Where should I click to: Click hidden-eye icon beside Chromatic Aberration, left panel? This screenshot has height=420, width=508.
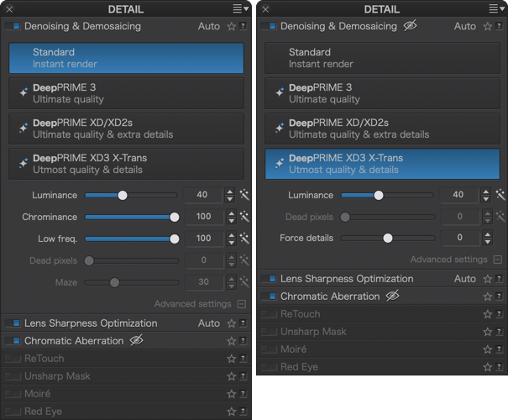(136, 340)
